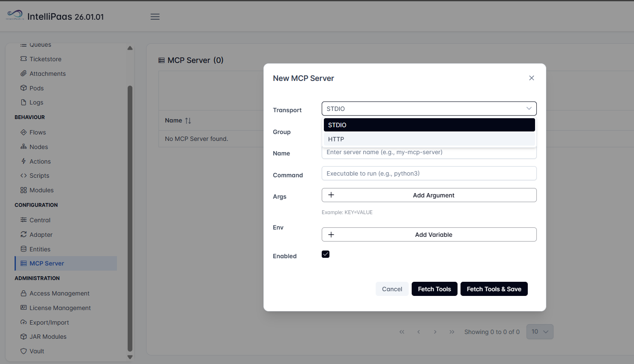Click the Fetch Tools & Save button
634x364 pixels.
(494, 289)
